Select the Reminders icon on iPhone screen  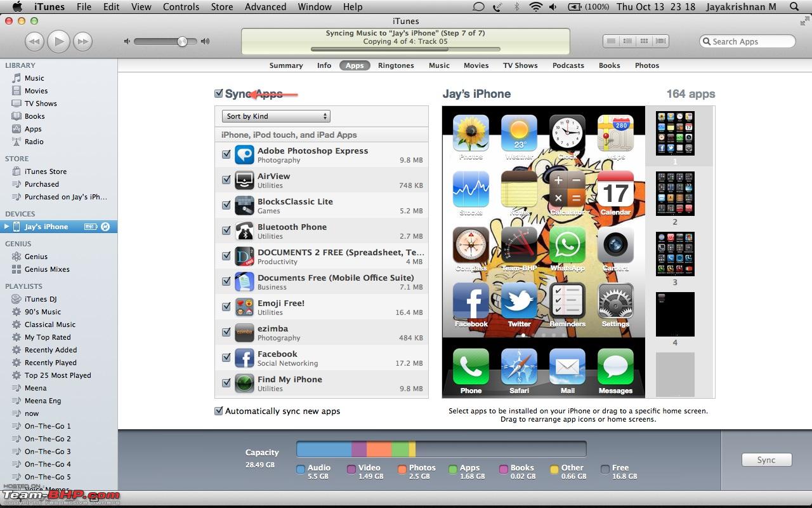coord(567,302)
